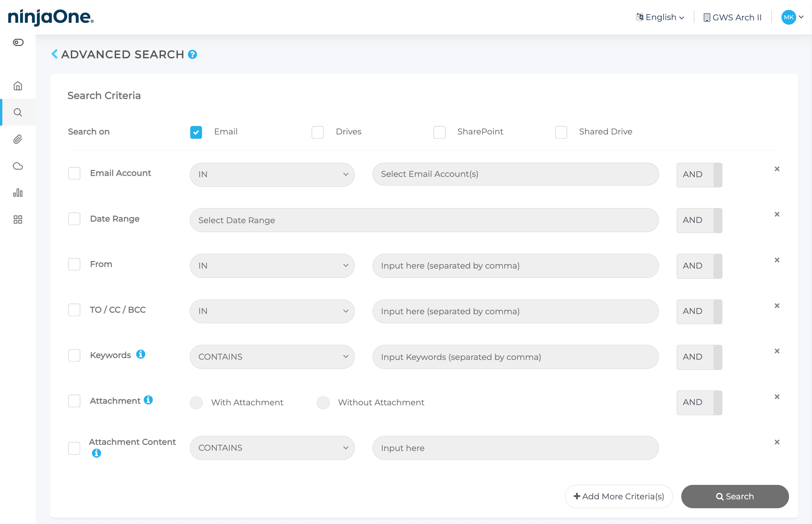Toggle the sidebar collapse switch icon
The image size is (812, 524).
[x=18, y=42]
